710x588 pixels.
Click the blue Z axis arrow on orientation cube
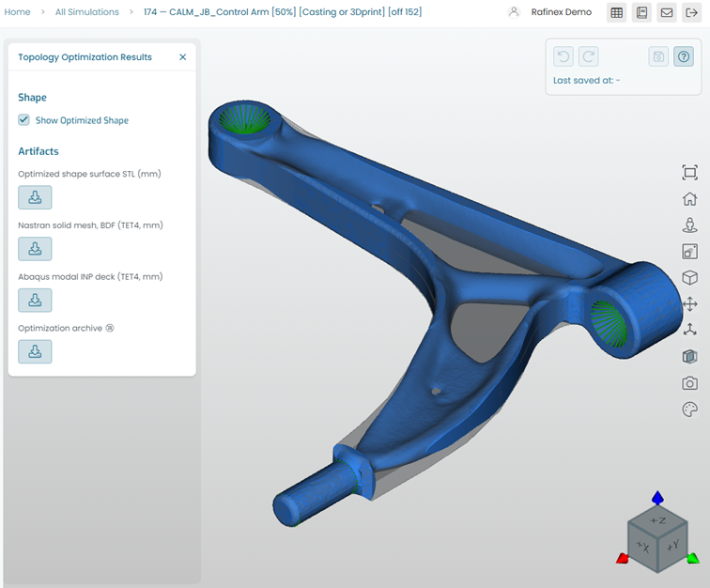tap(658, 497)
